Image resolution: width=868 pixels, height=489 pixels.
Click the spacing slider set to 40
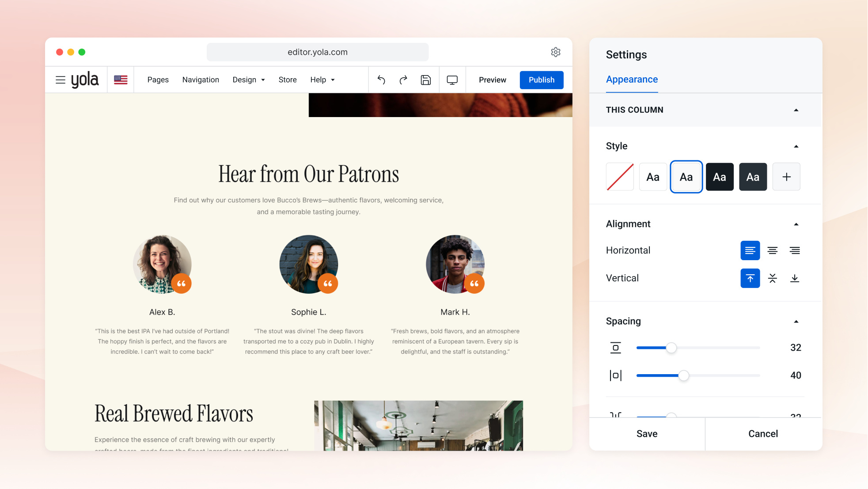point(698,375)
